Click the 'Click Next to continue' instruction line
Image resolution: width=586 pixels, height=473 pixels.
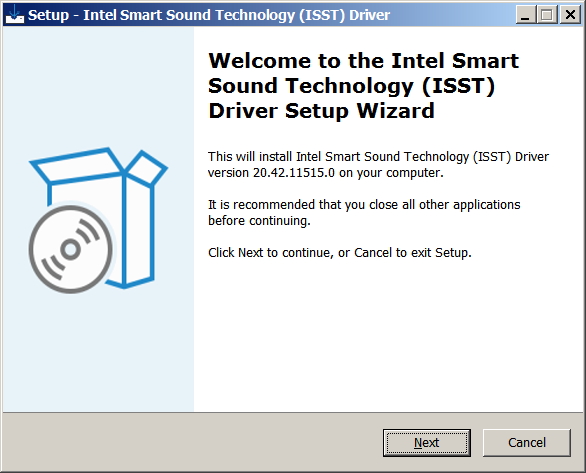340,253
